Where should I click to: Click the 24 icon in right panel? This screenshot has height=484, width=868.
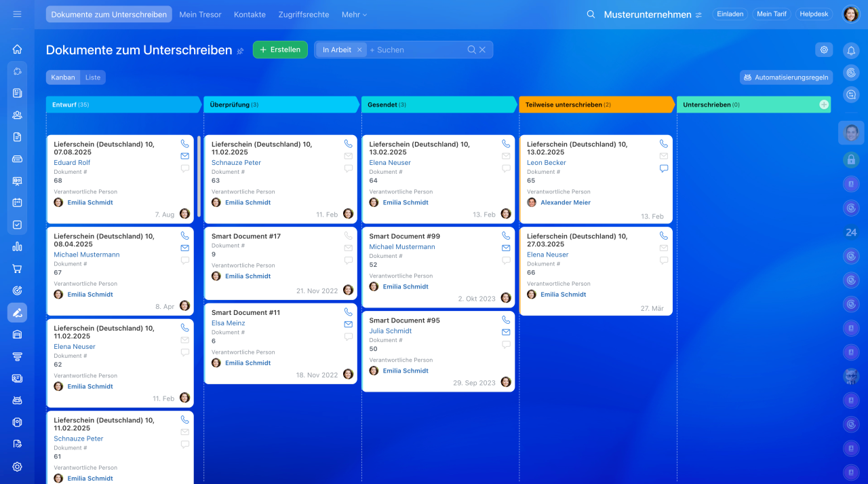pyautogui.click(x=851, y=232)
